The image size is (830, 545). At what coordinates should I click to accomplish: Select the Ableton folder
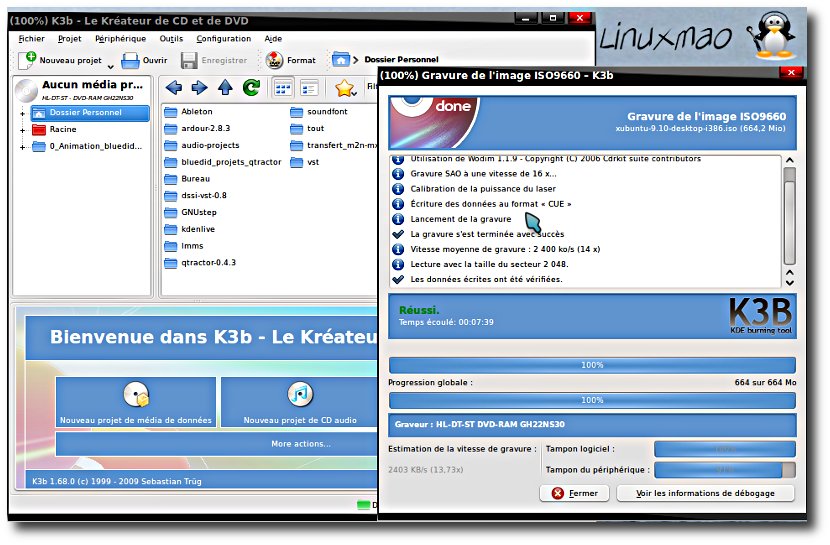pos(188,112)
